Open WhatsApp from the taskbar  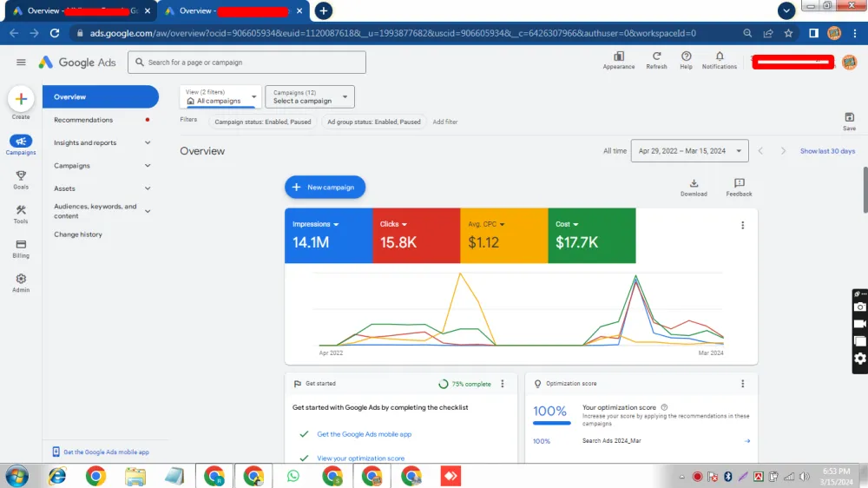tap(293, 476)
